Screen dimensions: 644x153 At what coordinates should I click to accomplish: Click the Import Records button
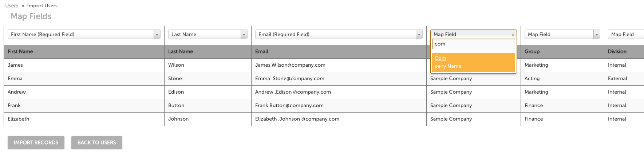coord(36,142)
